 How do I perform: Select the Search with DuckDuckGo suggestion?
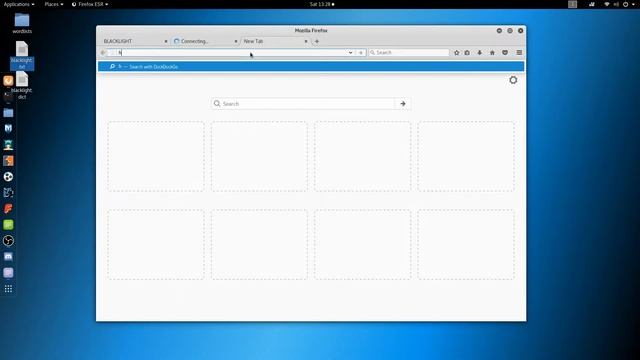[x=311, y=67]
